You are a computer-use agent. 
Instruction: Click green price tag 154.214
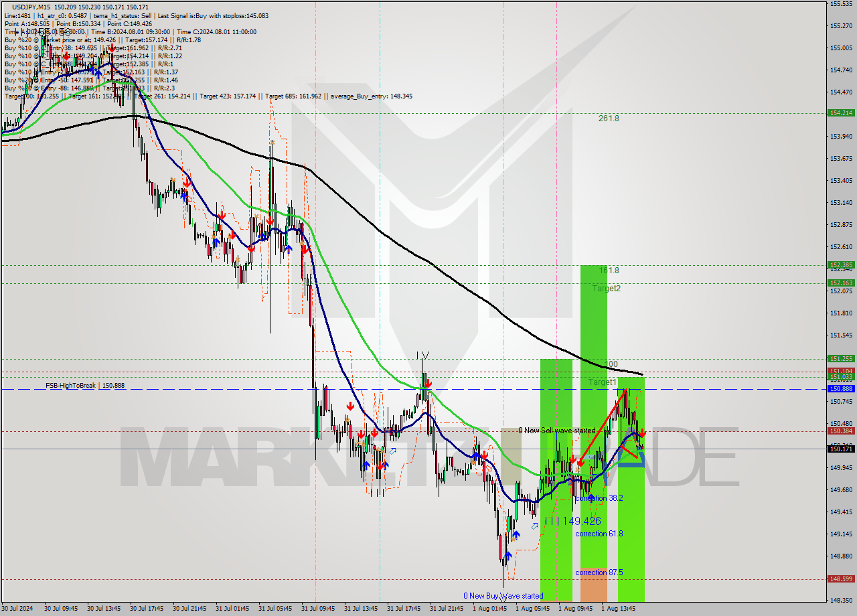pyautogui.click(x=841, y=112)
